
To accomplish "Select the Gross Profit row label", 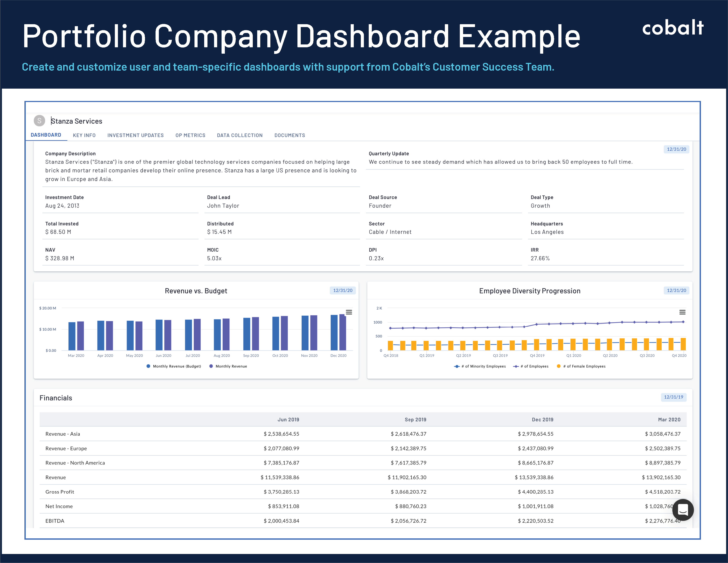I will click(x=60, y=492).
